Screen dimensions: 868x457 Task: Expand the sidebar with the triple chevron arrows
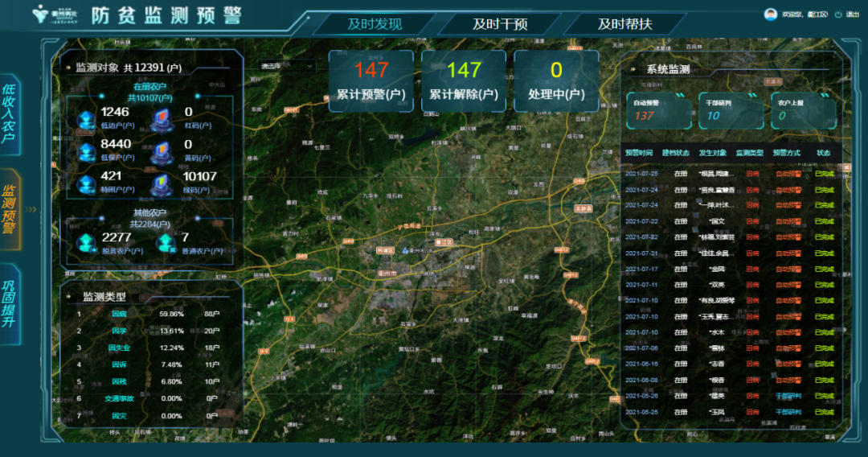pos(31,209)
